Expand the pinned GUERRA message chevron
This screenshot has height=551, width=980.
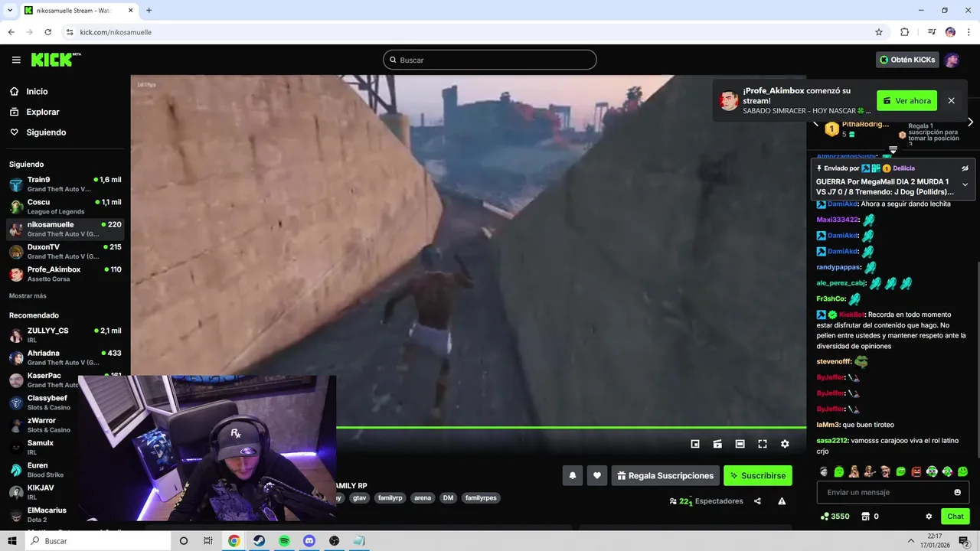(x=965, y=184)
